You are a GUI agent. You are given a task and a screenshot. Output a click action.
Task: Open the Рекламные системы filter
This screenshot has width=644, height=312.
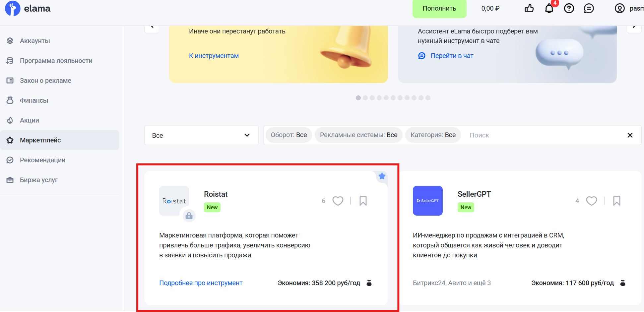point(358,135)
